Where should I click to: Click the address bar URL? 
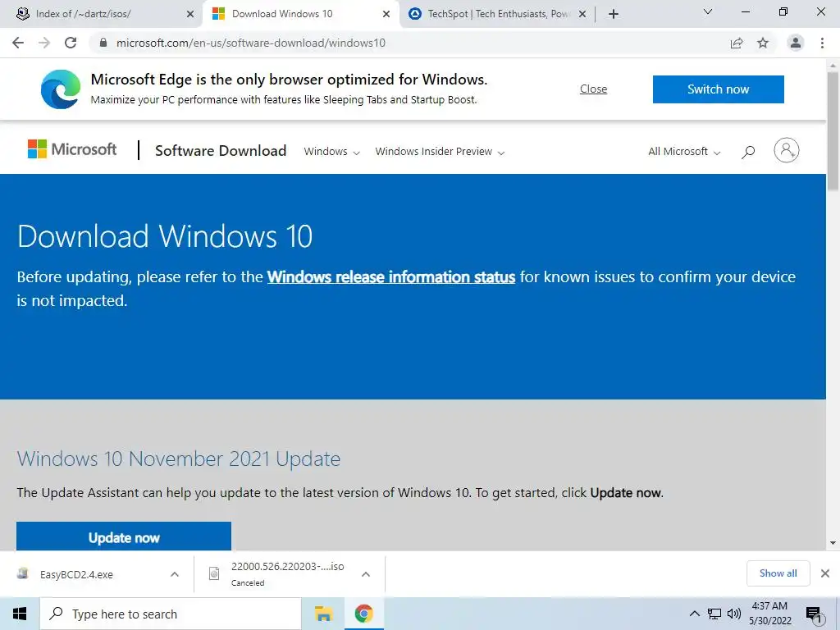point(251,43)
